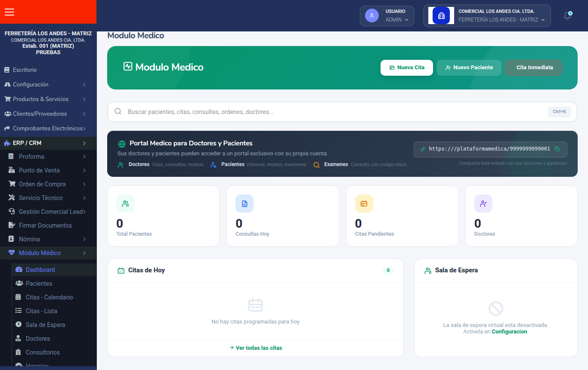Collapse the Módulo Médico menu
This screenshot has height=370, width=588.
point(48,253)
